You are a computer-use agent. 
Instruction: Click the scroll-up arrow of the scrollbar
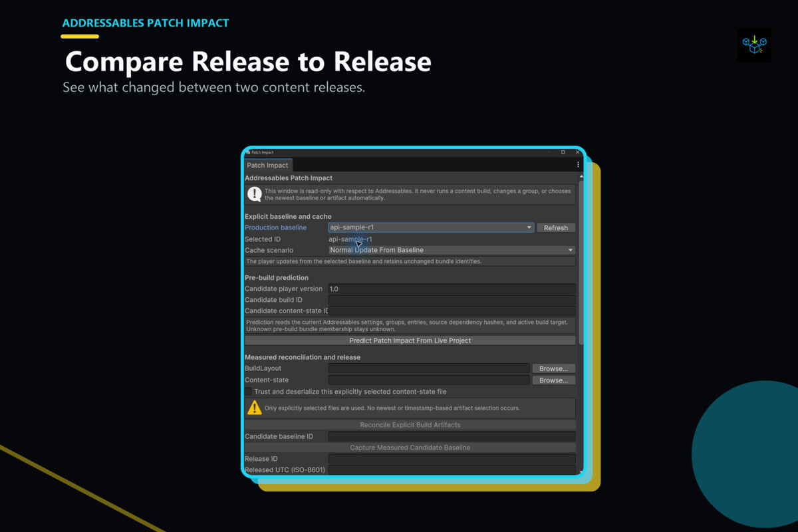click(x=581, y=177)
